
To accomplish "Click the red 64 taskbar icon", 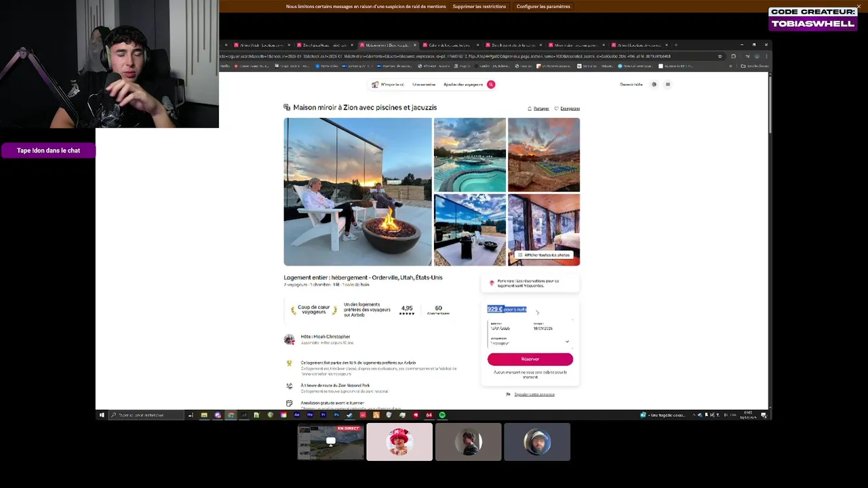I will [429, 415].
